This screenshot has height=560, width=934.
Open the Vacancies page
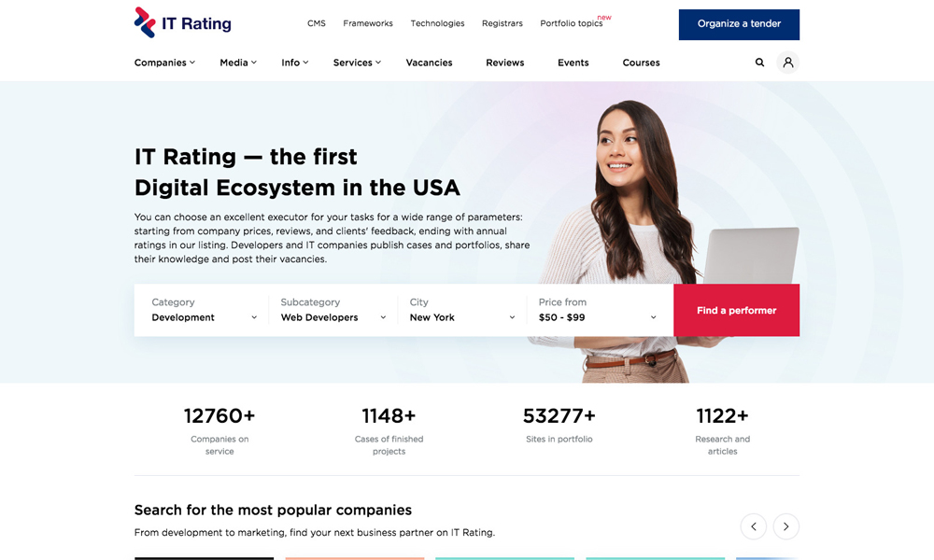(x=429, y=63)
